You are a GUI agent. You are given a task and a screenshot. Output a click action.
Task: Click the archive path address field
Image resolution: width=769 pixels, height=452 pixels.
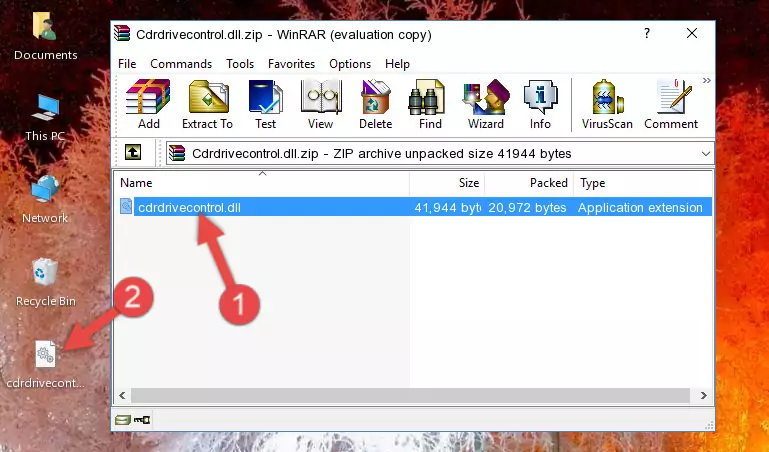click(439, 153)
